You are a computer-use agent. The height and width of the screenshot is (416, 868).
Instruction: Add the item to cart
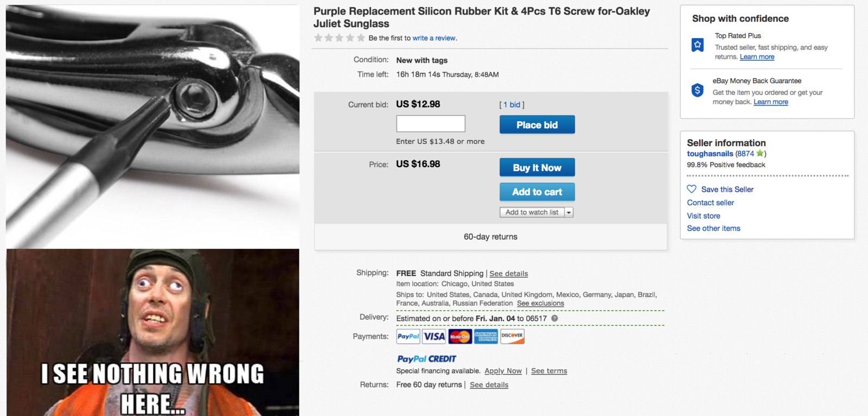[537, 192]
